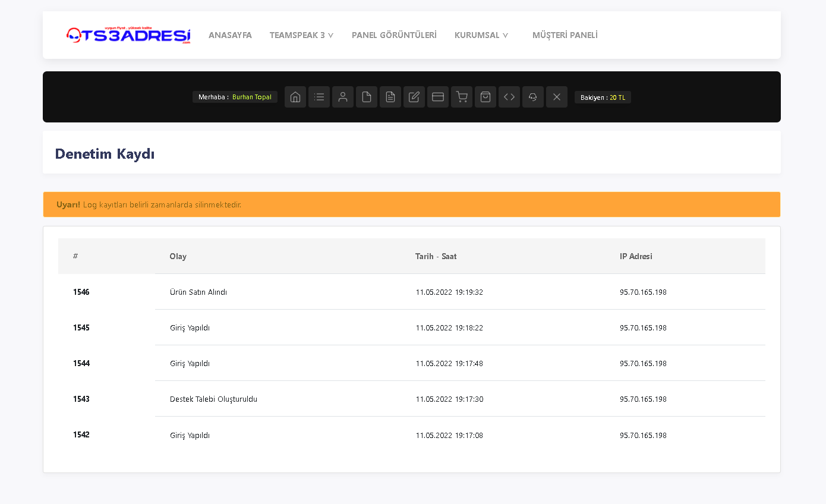
Task: Open the support headset icon
Action: (533, 97)
